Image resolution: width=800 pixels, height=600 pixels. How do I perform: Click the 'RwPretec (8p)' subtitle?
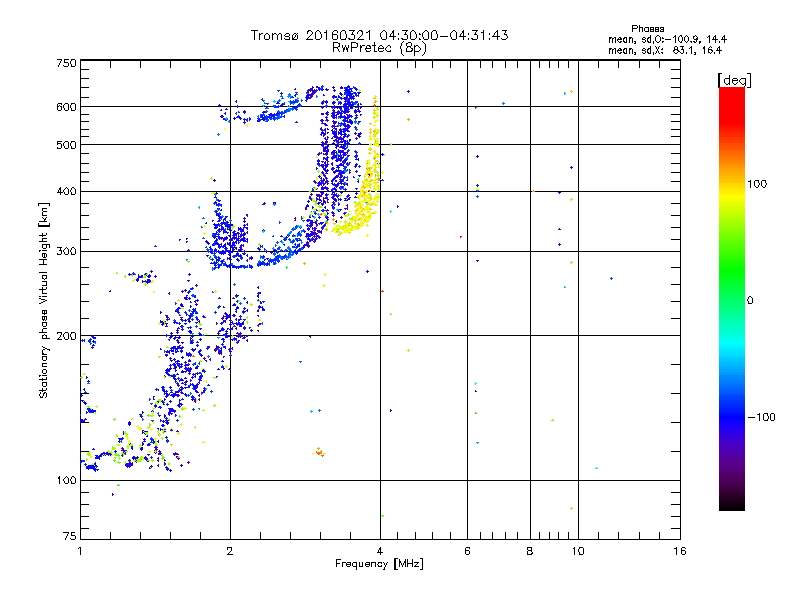[x=379, y=48]
